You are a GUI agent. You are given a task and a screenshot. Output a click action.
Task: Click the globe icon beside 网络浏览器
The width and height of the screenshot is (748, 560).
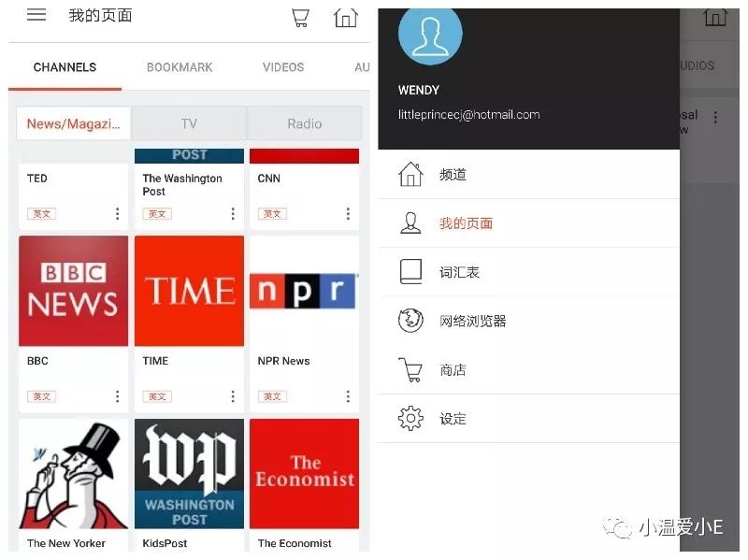coord(410,321)
